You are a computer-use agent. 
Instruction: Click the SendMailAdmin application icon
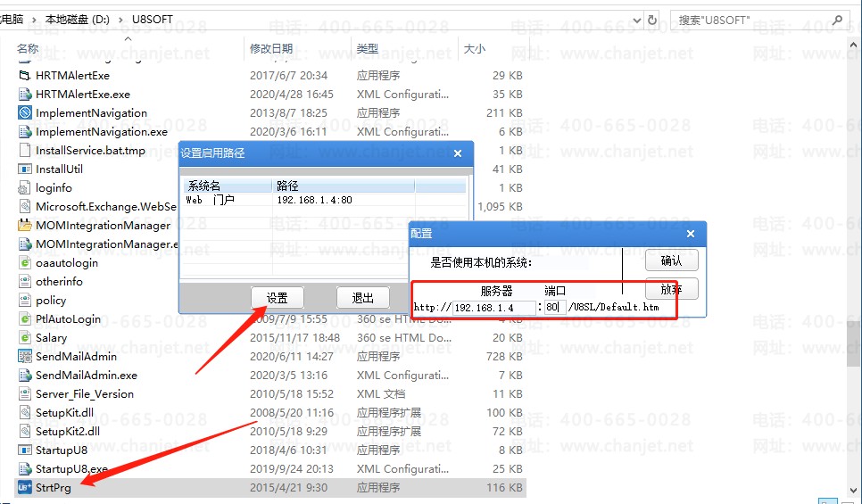(x=25, y=356)
